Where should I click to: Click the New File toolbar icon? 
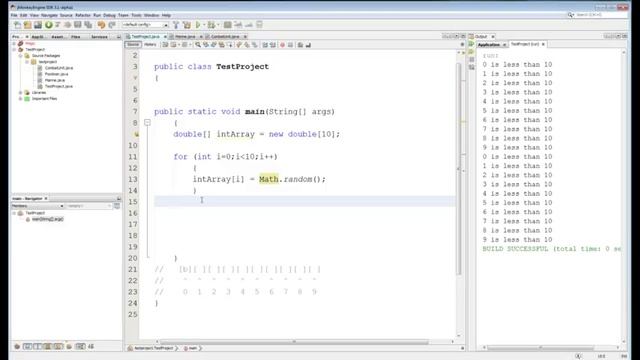(18, 25)
